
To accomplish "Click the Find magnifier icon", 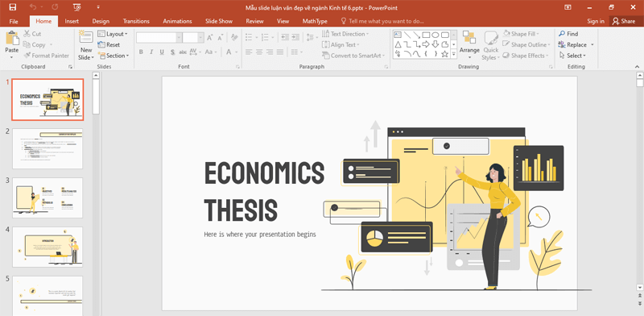I will click(561, 34).
